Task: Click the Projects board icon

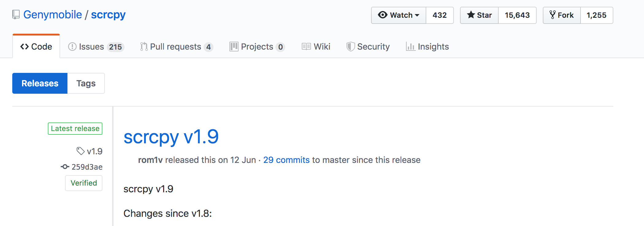Action: tap(234, 47)
